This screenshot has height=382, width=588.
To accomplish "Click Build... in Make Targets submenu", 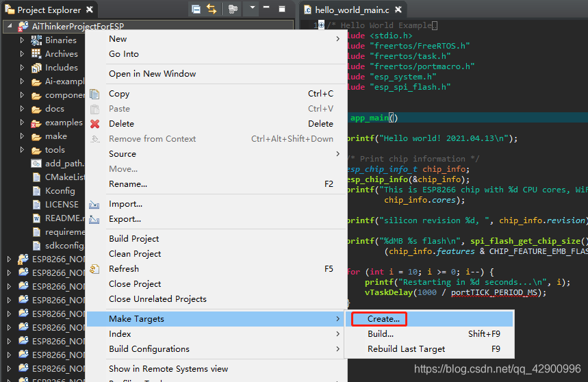I will [x=429, y=334].
